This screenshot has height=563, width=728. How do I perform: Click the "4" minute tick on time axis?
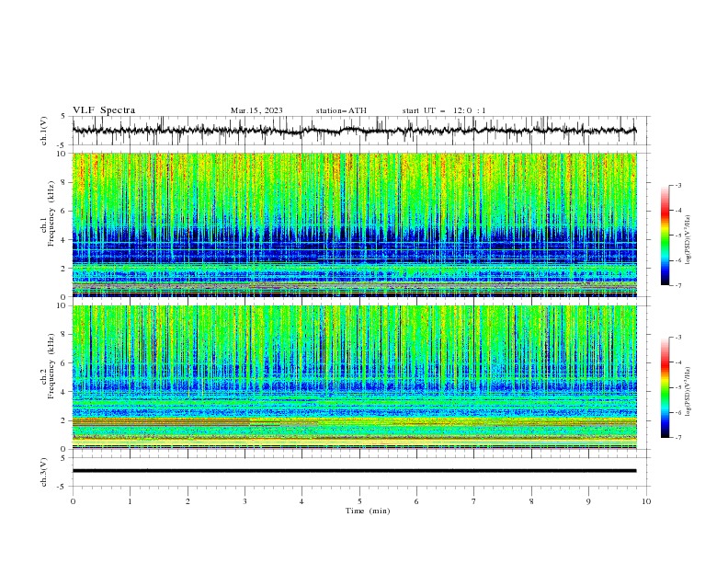[301, 501]
